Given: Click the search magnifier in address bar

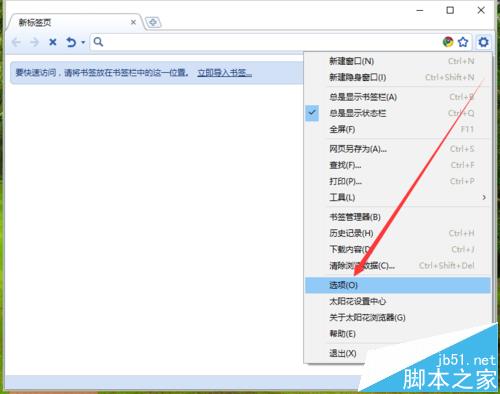Looking at the screenshot, I should (x=98, y=42).
